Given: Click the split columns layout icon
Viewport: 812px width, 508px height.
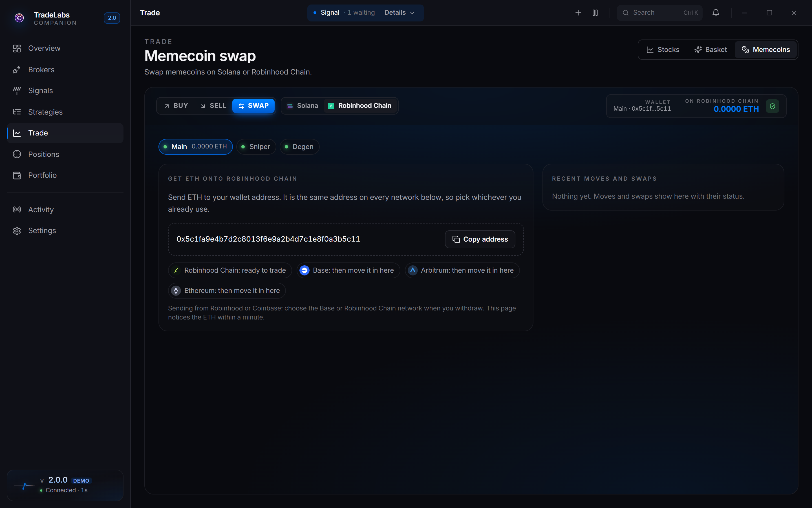Looking at the screenshot, I should point(595,13).
